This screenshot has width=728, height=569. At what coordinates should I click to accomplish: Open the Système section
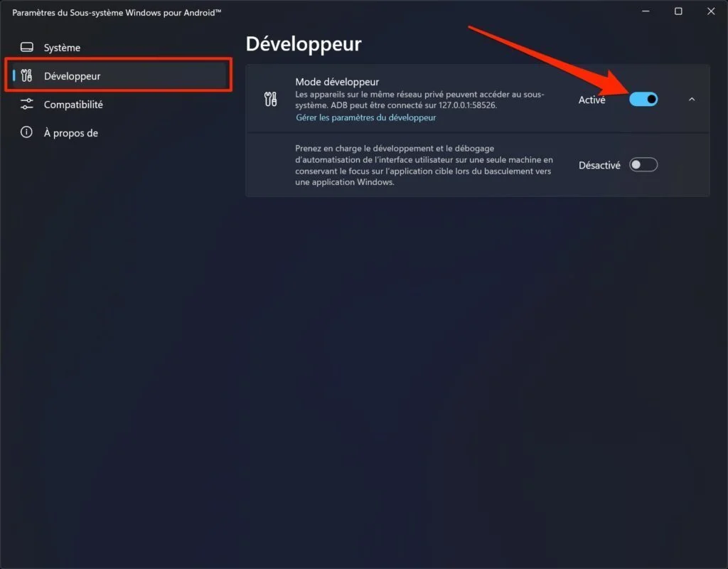tap(117, 48)
